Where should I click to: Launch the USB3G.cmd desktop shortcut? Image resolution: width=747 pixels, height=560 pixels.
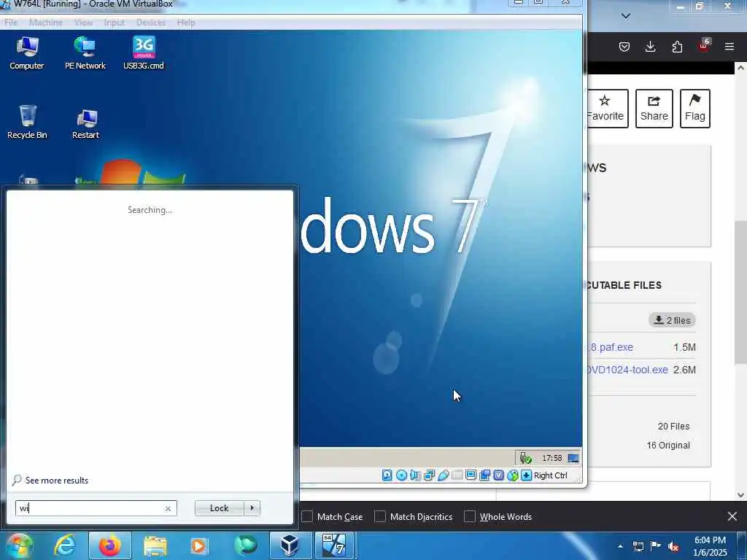(144, 52)
